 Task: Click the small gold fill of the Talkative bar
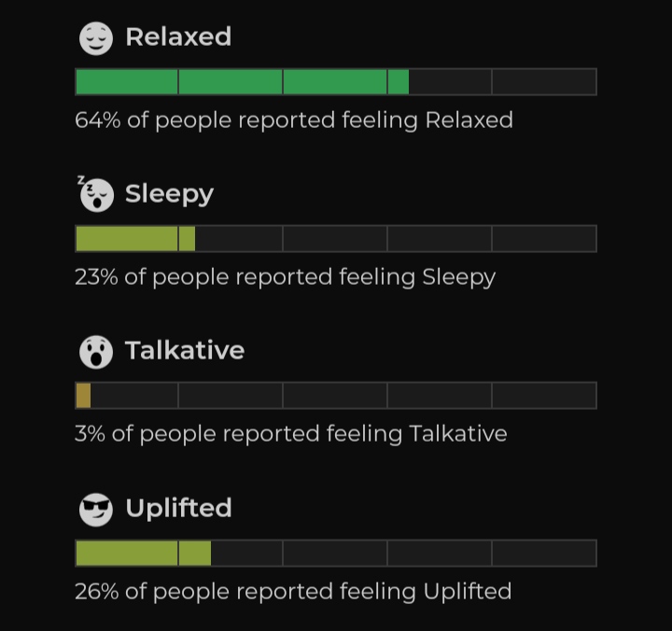[x=83, y=396]
